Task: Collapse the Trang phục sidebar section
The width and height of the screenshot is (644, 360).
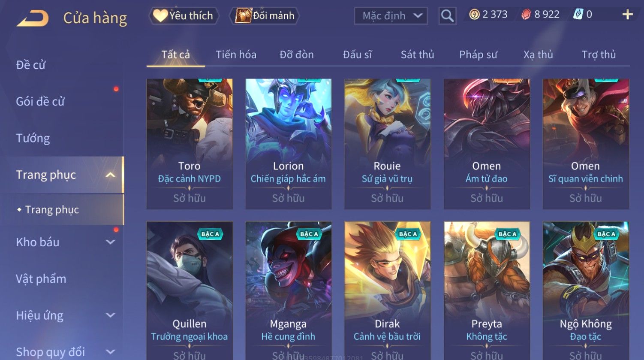Action: [x=110, y=175]
